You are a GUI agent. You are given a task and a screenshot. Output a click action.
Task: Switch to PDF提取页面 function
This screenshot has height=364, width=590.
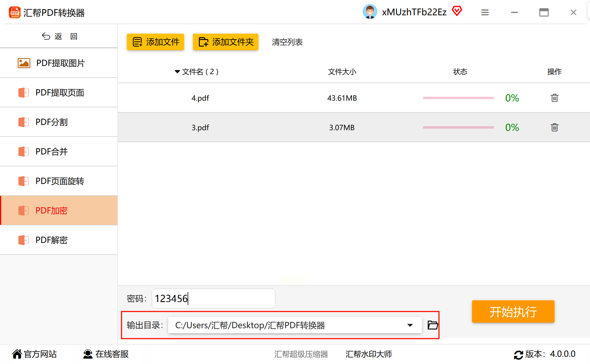point(59,93)
